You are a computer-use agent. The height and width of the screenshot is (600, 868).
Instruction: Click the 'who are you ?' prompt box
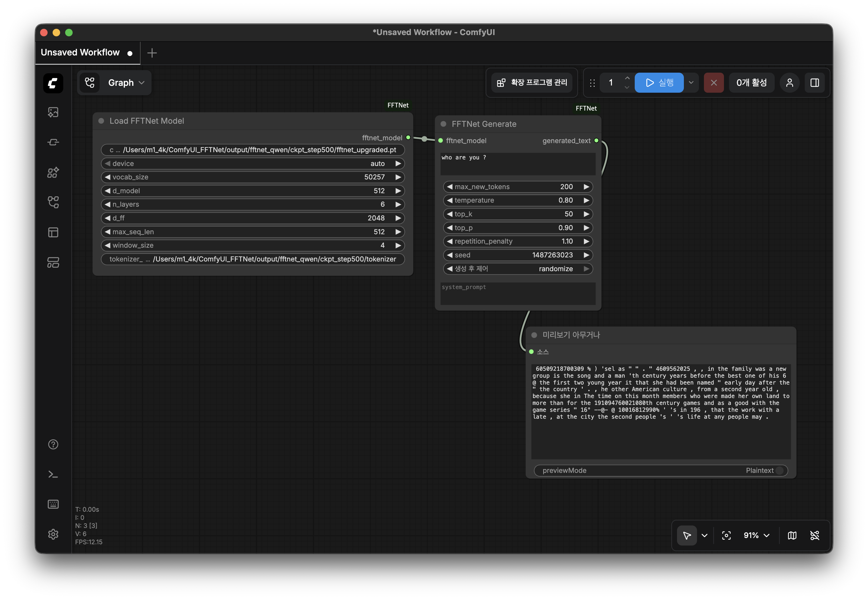coord(518,164)
